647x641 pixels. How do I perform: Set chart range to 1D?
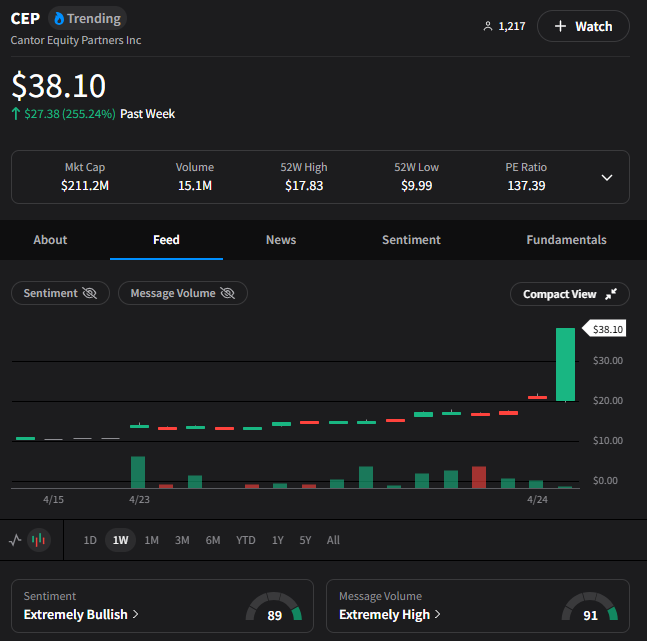pos(90,540)
